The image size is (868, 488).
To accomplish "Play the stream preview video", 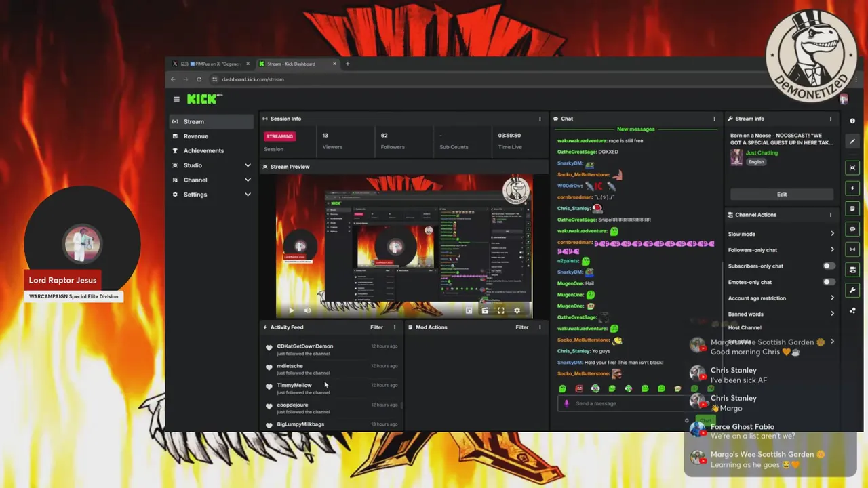I will click(292, 310).
